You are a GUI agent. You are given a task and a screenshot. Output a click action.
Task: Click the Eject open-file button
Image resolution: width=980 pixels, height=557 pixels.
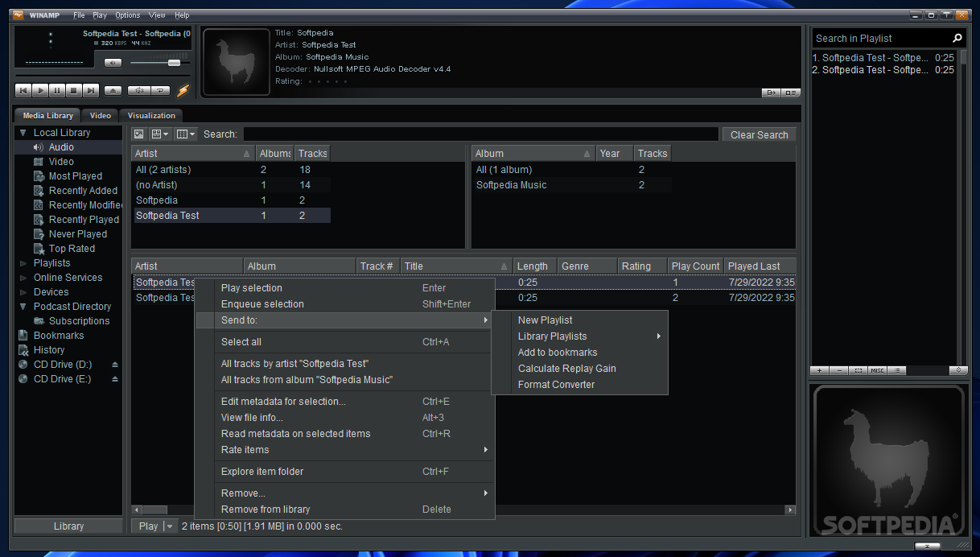(x=113, y=91)
